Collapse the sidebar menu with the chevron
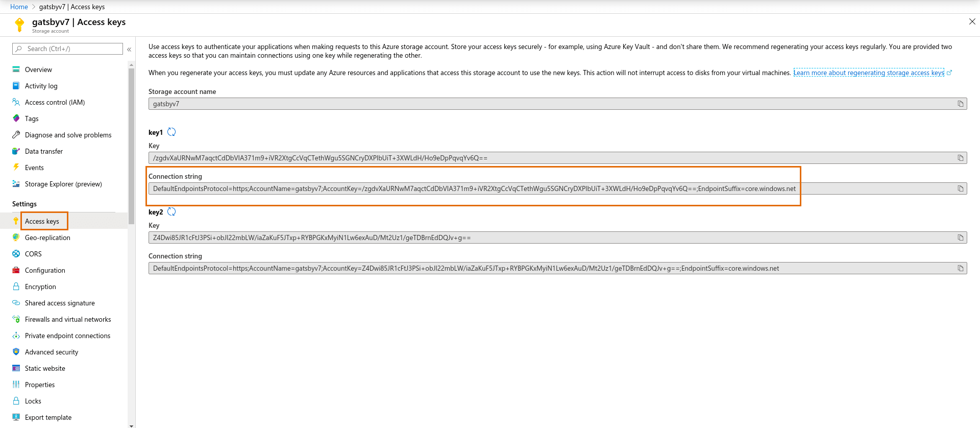This screenshot has width=980, height=428. [x=129, y=50]
